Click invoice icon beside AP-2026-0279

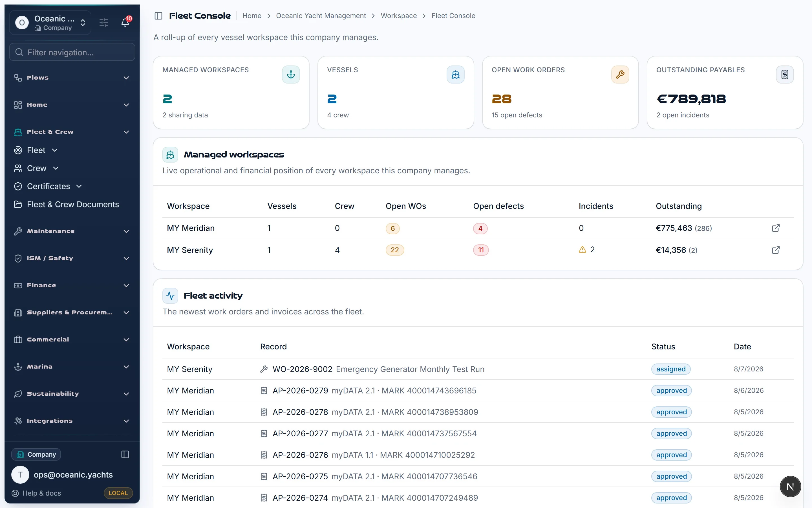click(264, 391)
